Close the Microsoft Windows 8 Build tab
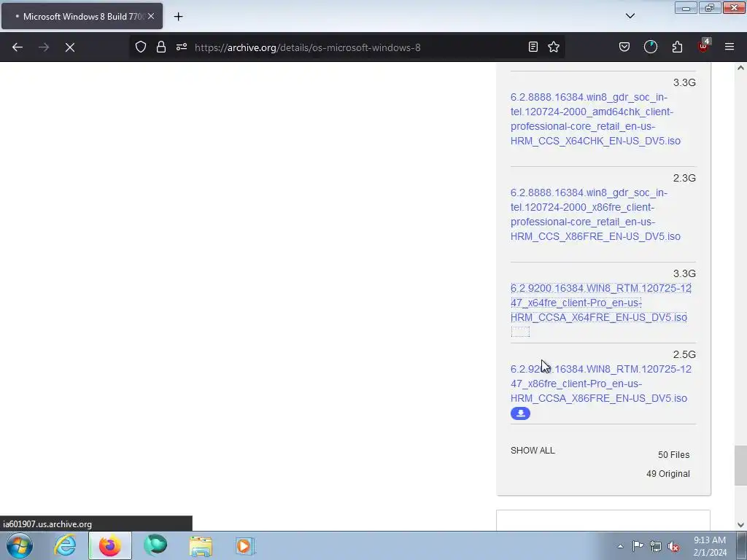747x560 pixels. pyautogui.click(x=151, y=16)
